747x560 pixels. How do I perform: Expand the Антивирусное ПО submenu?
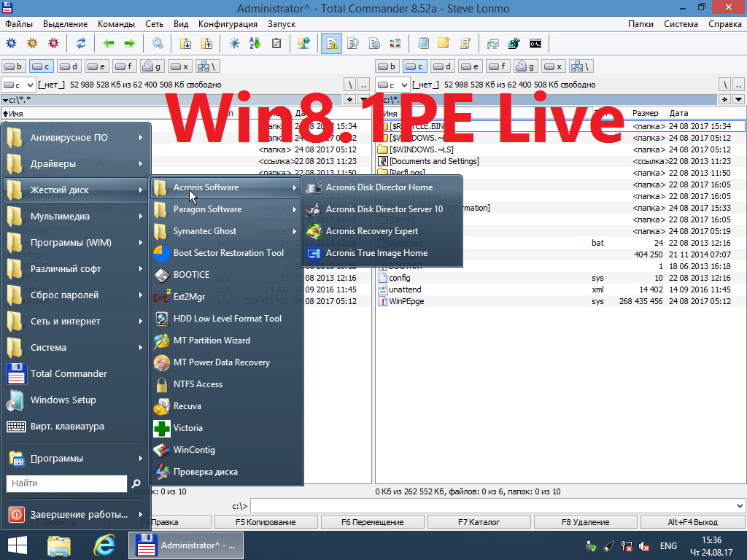click(75, 138)
